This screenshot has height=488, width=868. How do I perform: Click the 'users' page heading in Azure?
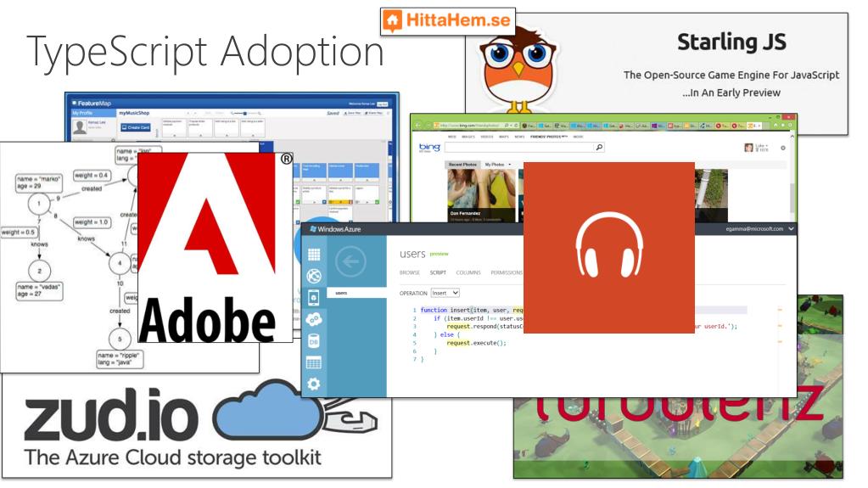412,254
